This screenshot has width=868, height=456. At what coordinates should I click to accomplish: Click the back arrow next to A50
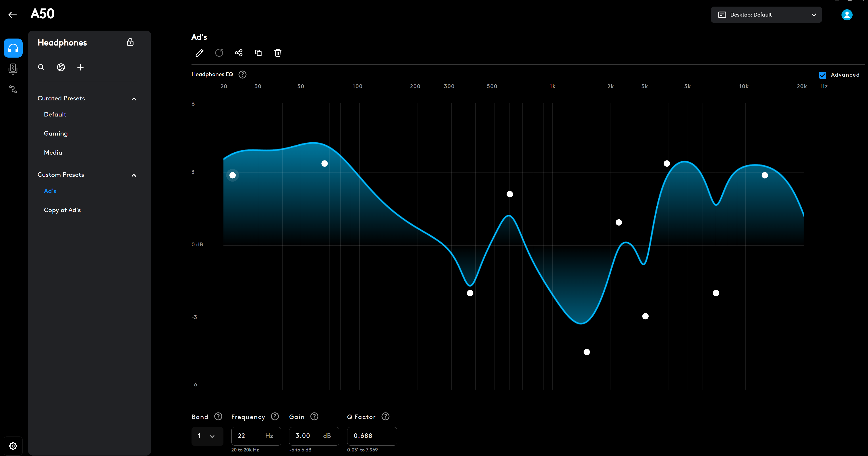12,15
